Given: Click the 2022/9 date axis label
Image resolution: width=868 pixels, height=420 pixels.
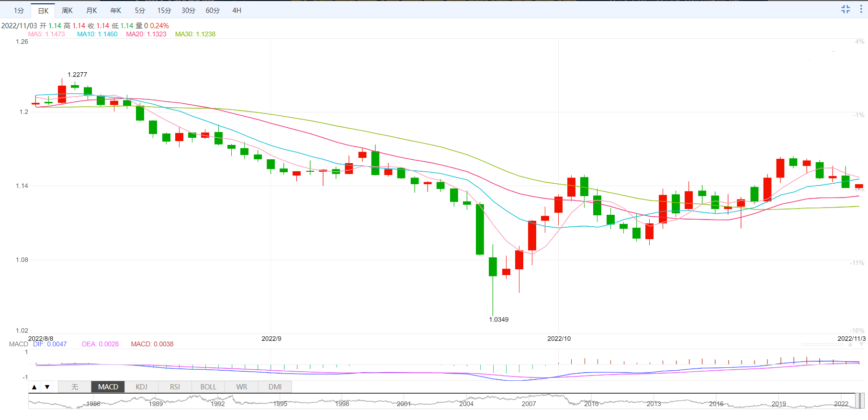Looking at the screenshot, I should pos(271,339).
